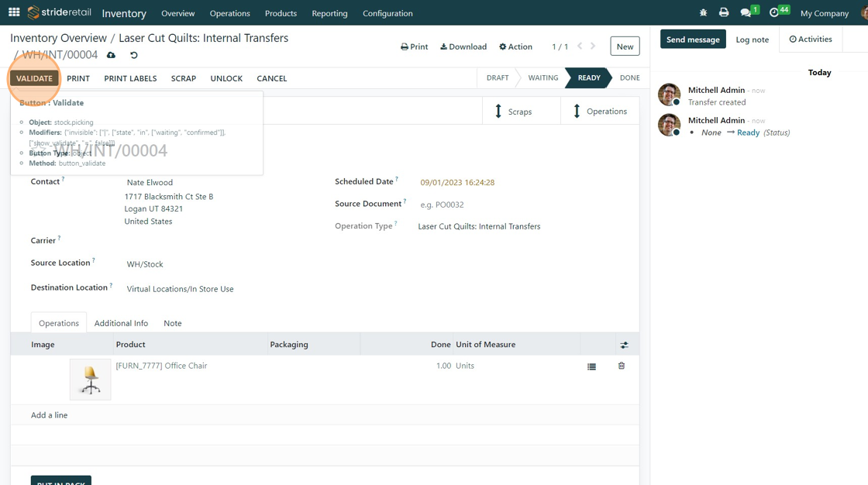
Task: Click Log note button
Action: 753,40
